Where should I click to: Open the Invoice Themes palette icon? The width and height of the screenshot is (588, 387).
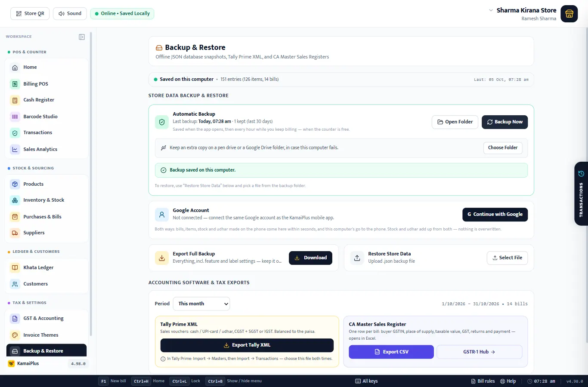[x=15, y=335]
